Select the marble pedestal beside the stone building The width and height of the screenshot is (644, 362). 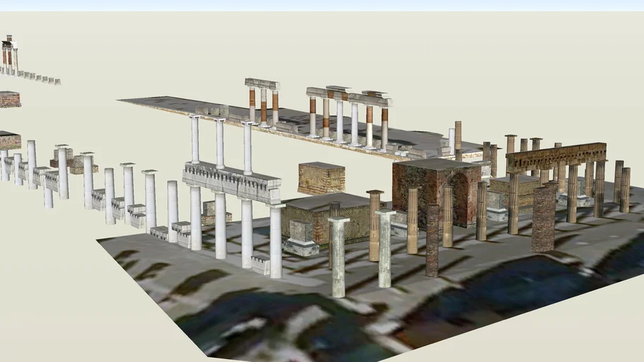tap(301, 238)
